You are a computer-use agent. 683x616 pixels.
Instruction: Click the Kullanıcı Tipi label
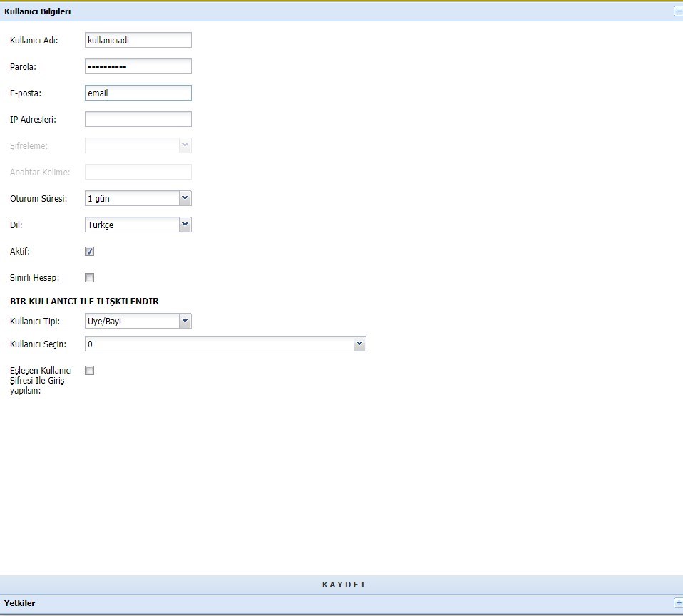click(x=35, y=321)
